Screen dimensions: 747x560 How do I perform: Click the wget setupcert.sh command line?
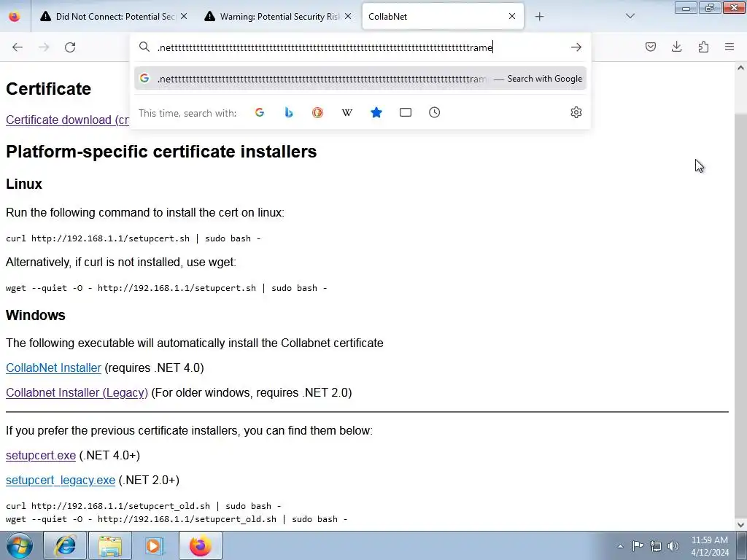tap(166, 287)
